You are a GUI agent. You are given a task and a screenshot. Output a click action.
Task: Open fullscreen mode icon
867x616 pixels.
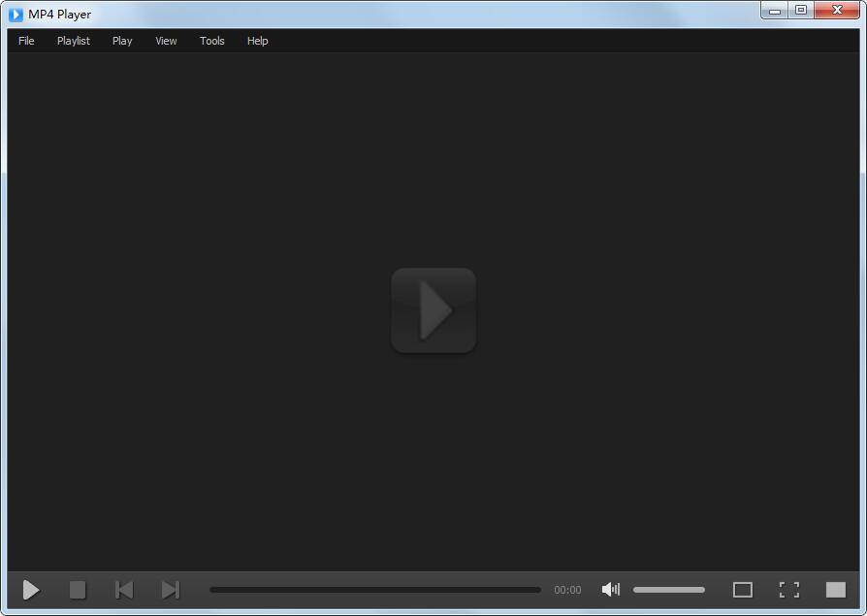click(x=788, y=590)
